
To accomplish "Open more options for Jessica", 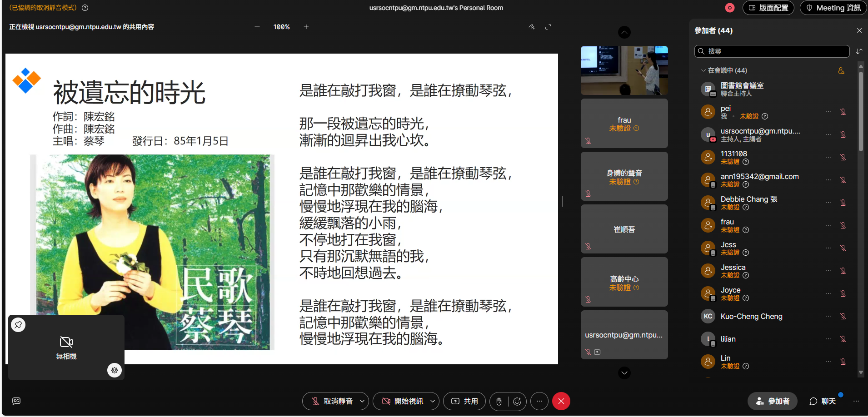I will pyautogui.click(x=828, y=271).
